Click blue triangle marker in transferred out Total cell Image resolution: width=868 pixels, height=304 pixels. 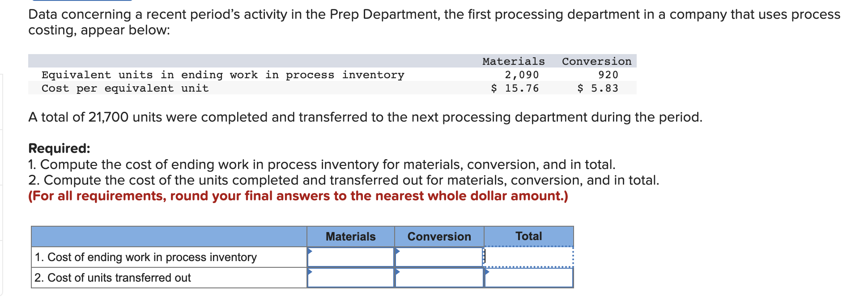(487, 271)
